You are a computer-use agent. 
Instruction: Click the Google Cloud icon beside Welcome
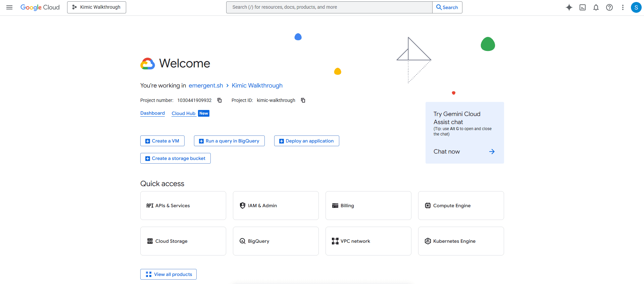pyautogui.click(x=148, y=63)
